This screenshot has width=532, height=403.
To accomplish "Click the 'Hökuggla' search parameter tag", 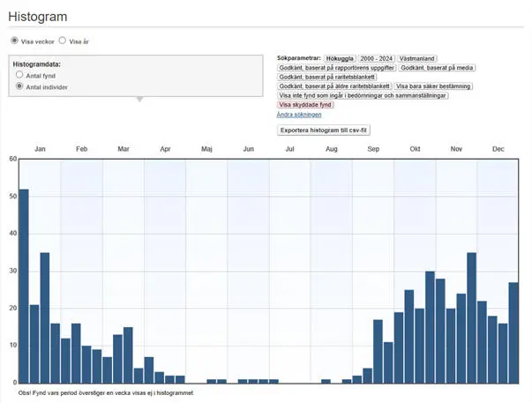I will [x=340, y=57].
